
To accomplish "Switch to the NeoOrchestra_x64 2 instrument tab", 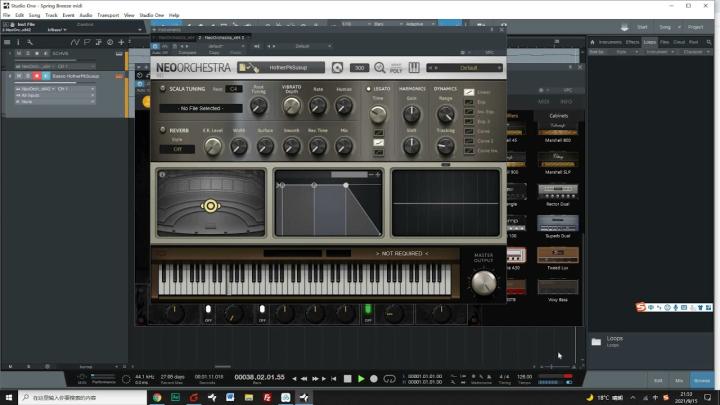I will pyautogui.click(x=222, y=37).
